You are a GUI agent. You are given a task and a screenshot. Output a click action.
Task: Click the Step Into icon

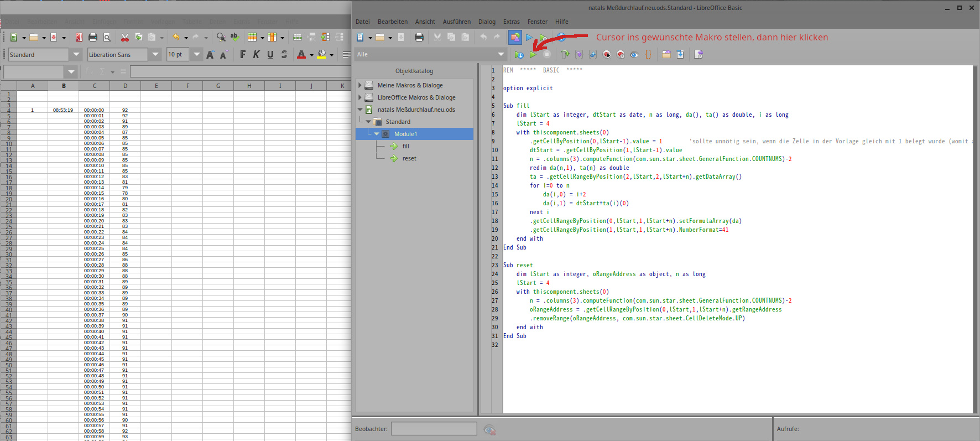click(x=579, y=54)
